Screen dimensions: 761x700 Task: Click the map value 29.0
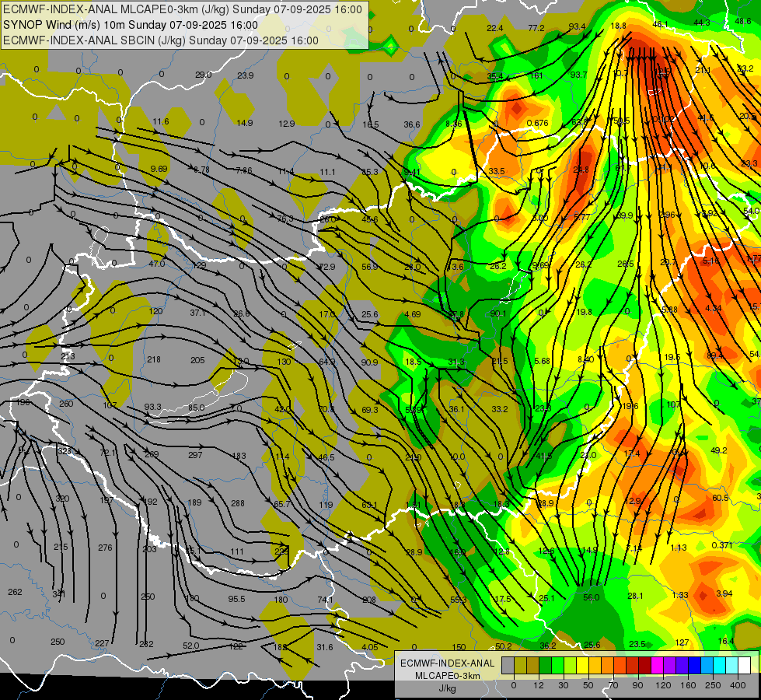tap(204, 75)
